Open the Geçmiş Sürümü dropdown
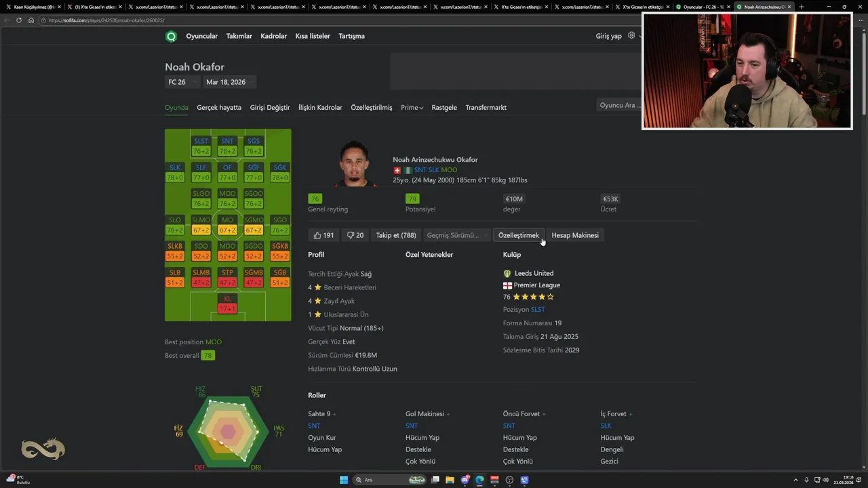The width and height of the screenshot is (868, 488). pyautogui.click(x=457, y=235)
